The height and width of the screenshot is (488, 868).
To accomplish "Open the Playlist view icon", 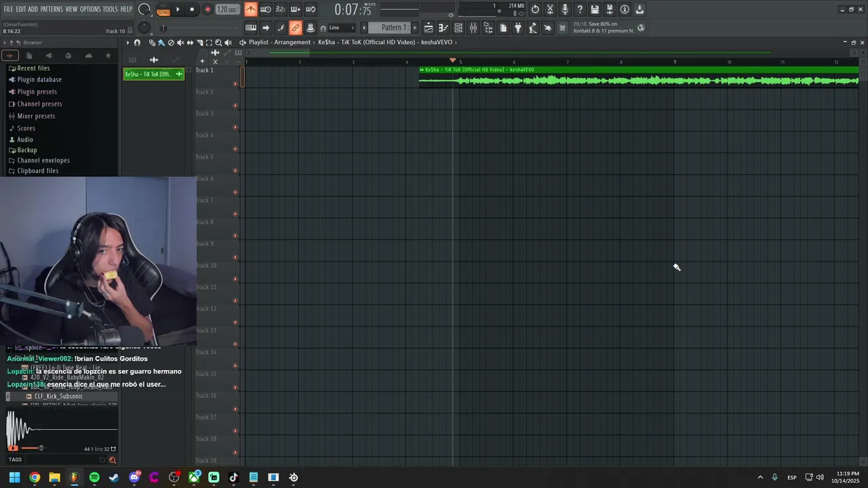I will pyautogui.click(x=429, y=28).
